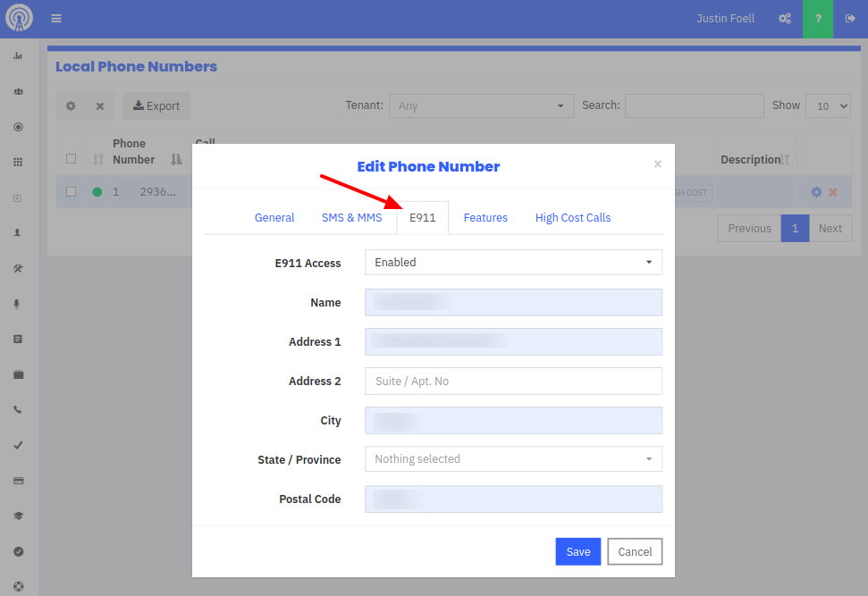This screenshot has height=596, width=868.
Task: Open the bar chart icon in the sidebar
Action: 18,56
